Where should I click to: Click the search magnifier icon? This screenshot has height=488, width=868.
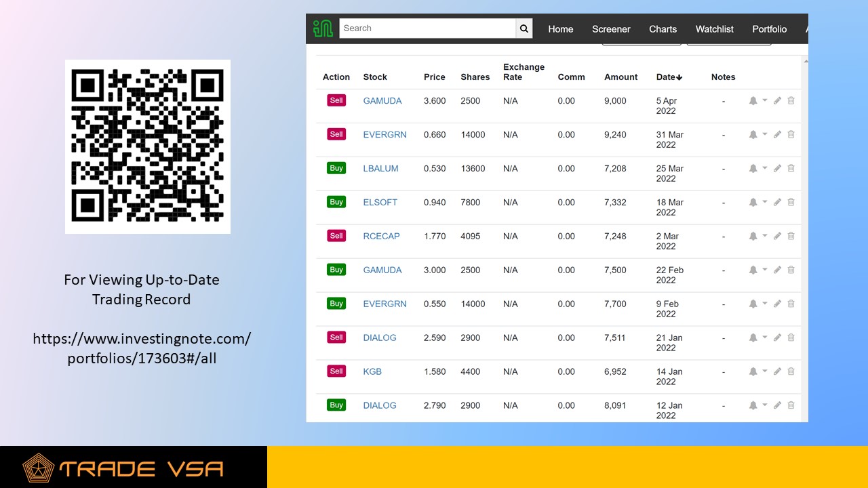[x=524, y=28]
